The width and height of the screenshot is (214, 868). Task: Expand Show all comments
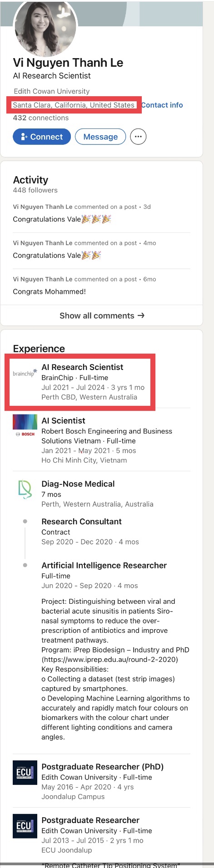[102, 316]
